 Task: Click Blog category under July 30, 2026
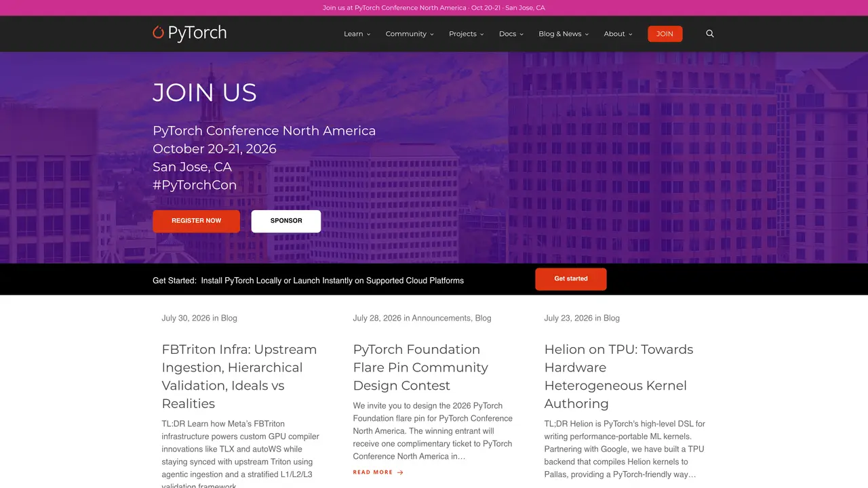(x=229, y=318)
